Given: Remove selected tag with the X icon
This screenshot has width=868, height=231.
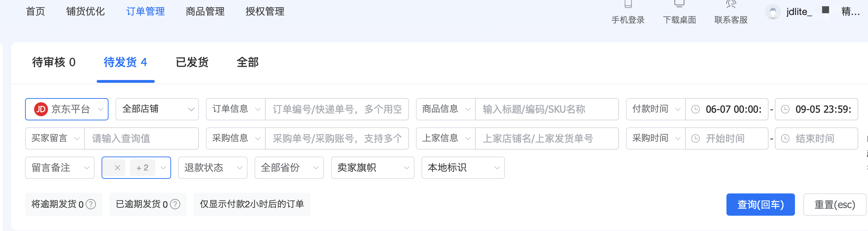Looking at the screenshot, I should click(118, 168).
